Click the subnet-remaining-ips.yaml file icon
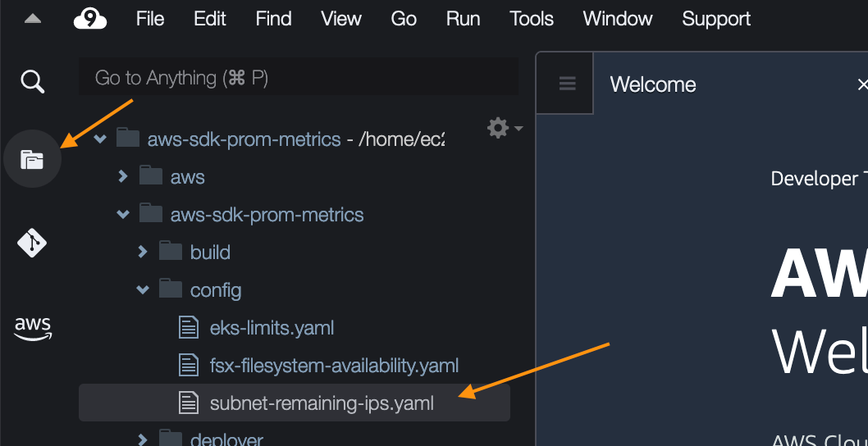The width and height of the screenshot is (868, 446). click(x=189, y=403)
